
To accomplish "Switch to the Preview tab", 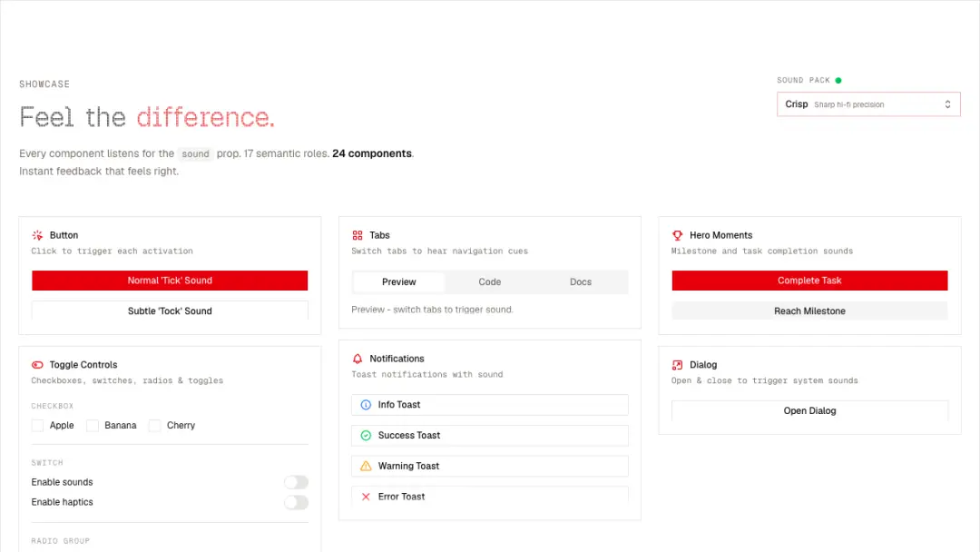I will tap(398, 282).
